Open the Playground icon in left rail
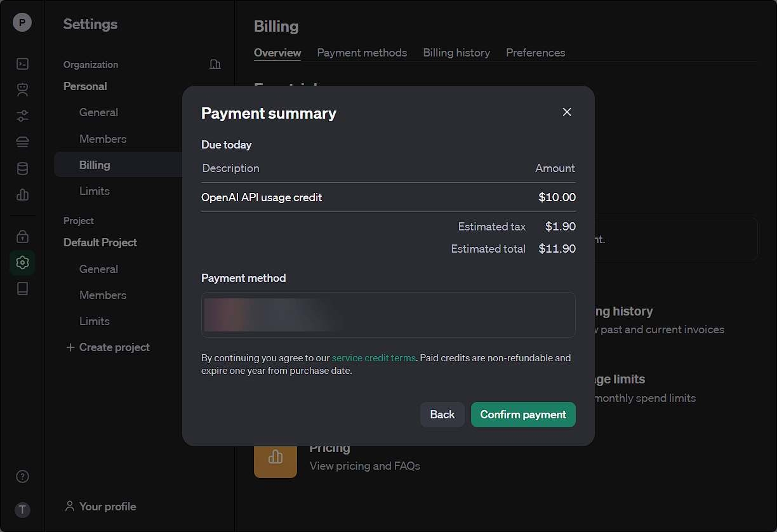Viewport: 777px width, 532px height. click(x=22, y=63)
